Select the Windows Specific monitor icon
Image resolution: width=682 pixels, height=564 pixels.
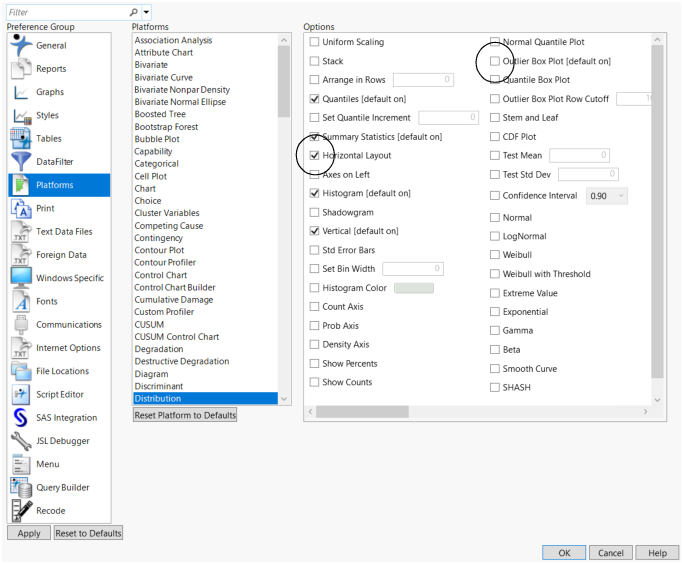(x=21, y=278)
